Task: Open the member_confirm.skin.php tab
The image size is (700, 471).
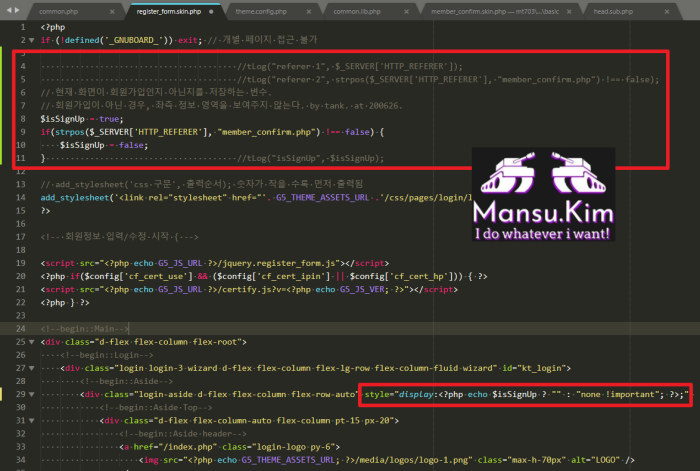Action: pyautogui.click(x=495, y=12)
